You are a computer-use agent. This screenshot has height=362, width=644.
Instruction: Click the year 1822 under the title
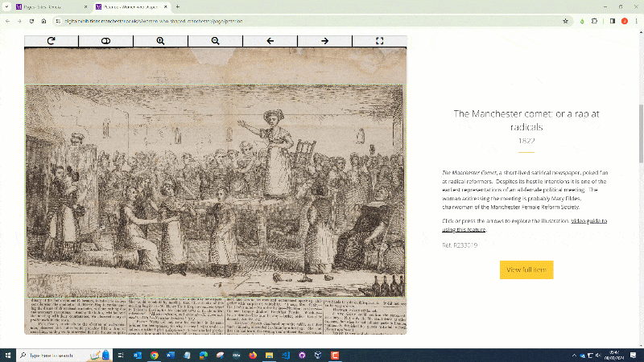[x=526, y=141]
